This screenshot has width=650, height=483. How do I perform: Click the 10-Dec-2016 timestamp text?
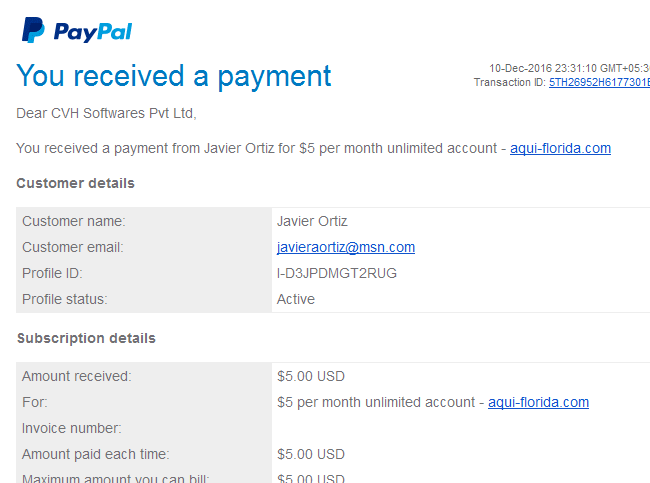(x=569, y=68)
